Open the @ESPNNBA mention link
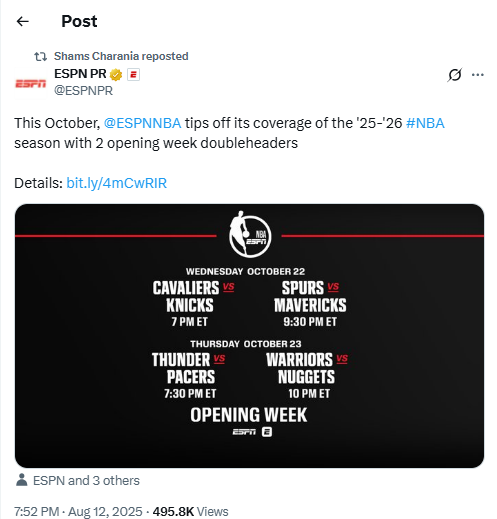Viewport: 497px width, 519px height. click(142, 123)
